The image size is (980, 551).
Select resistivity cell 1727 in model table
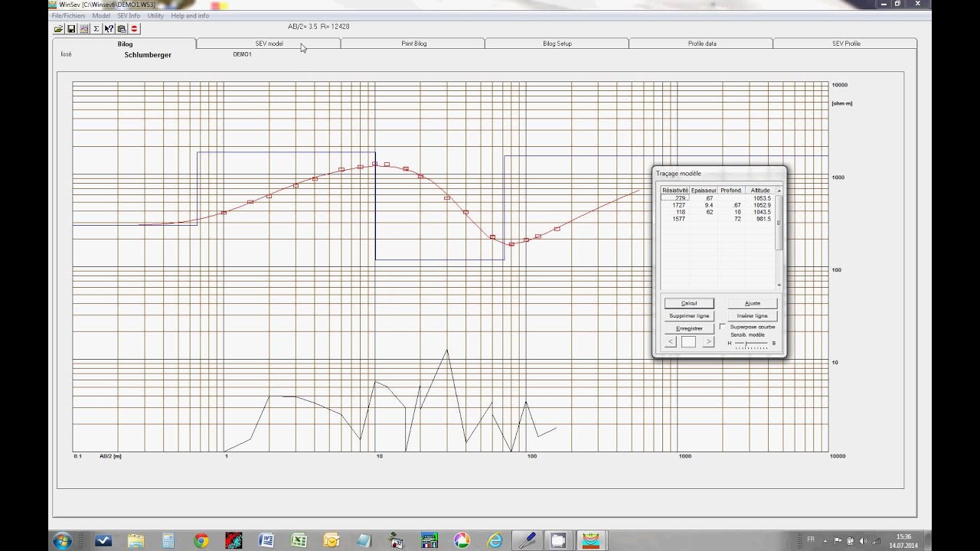[x=675, y=205]
